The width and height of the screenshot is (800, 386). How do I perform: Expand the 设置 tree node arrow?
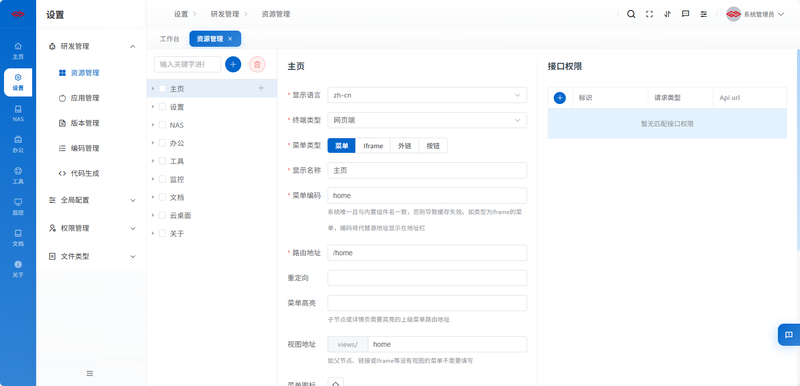click(x=153, y=107)
